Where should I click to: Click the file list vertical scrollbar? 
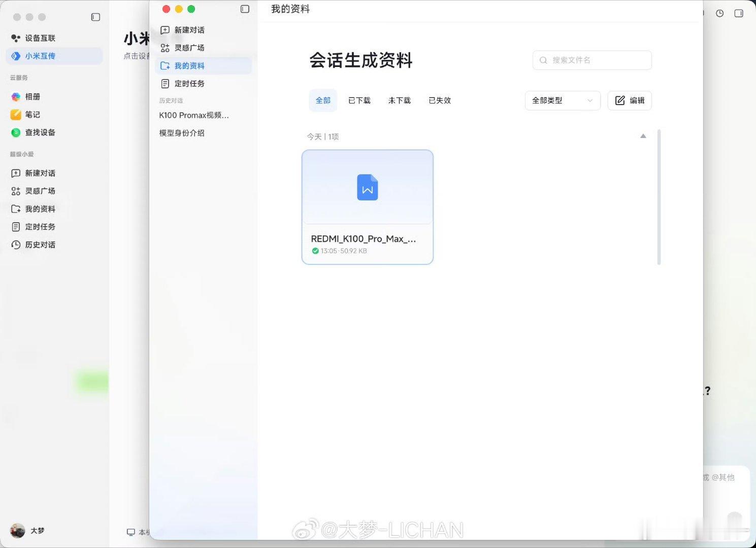[659, 197]
